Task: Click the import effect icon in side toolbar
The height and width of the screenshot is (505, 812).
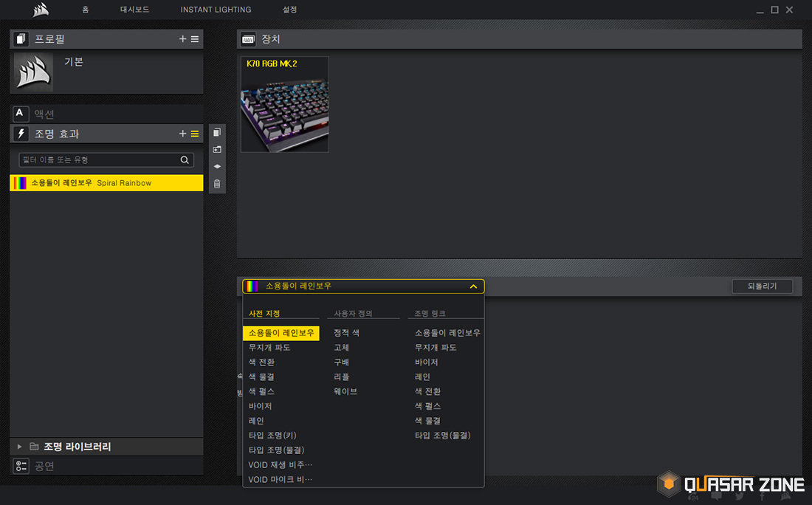Action: click(x=217, y=150)
